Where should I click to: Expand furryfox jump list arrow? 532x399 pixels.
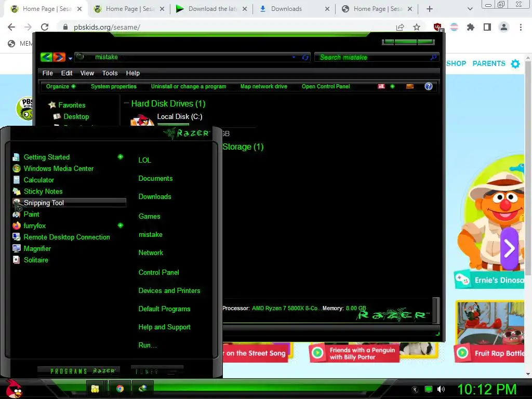(121, 225)
